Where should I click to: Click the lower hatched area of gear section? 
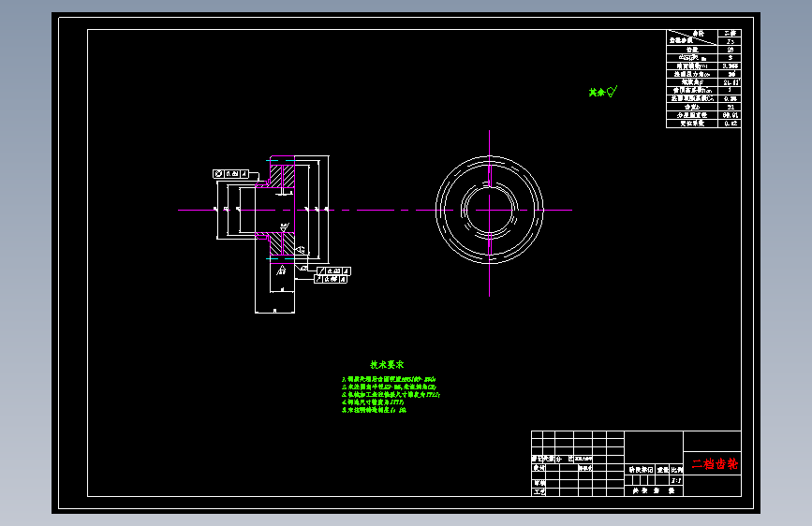[x=283, y=243]
